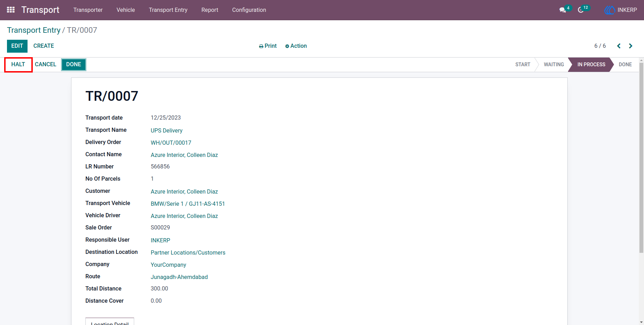
Task: Open vehicle BMW/Serie 1 link
Action: [x=188, y=204]
